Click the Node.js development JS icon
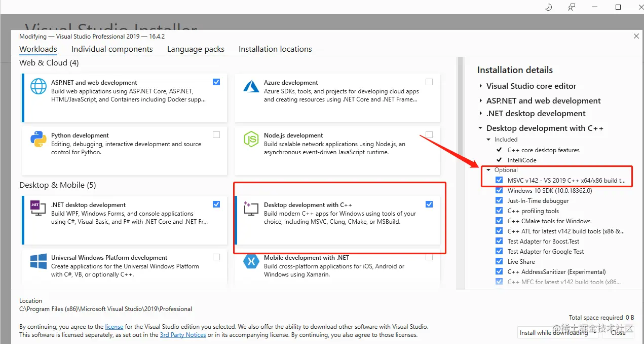The width and height of the screenshot is (644, 344). click(251, 139)
